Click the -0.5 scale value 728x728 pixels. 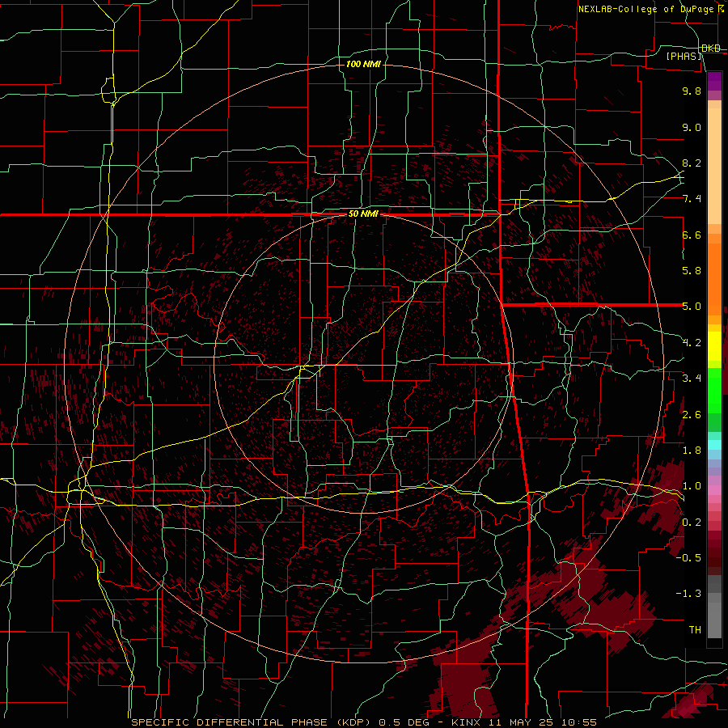[688, 558]
